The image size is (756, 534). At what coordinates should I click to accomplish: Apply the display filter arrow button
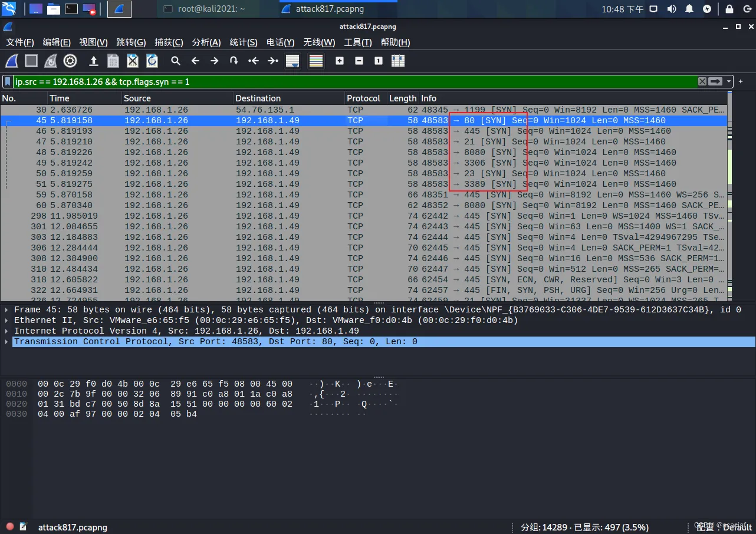(x=716, y=82)
